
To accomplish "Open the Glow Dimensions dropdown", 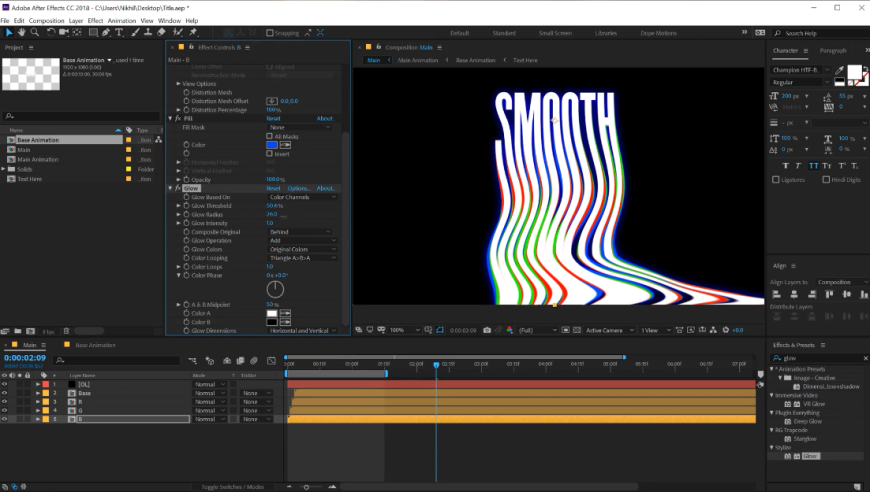I will pyautogui.click(x=302, y=330).
